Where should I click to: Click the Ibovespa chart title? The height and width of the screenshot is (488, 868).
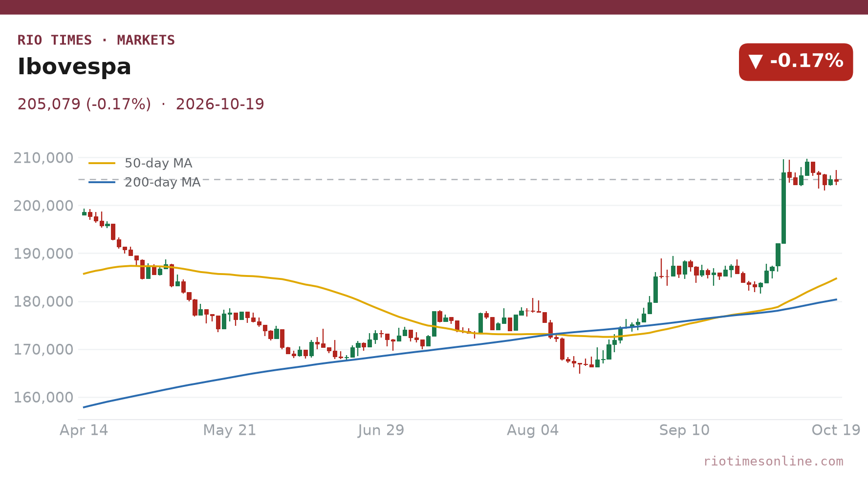[74, 67]
